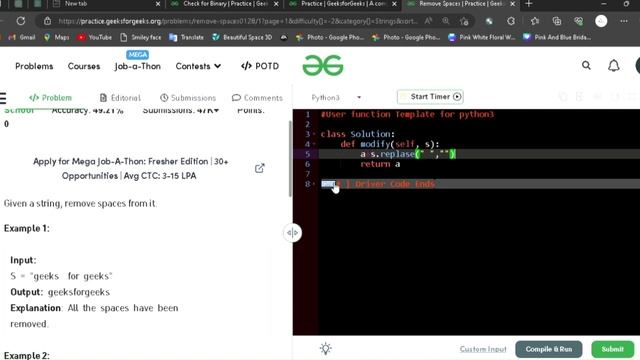Open the Problems menu item
Viewport: 640px width, 360px height.
pyautogui.click(x=34, y=66)
